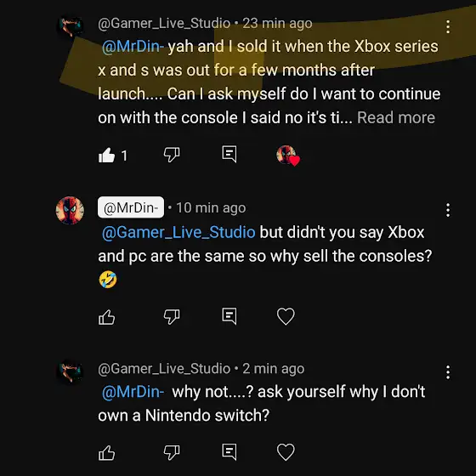Dislike MrDin's 10 min ago comment
476x476 pixels.
[172, 317]
